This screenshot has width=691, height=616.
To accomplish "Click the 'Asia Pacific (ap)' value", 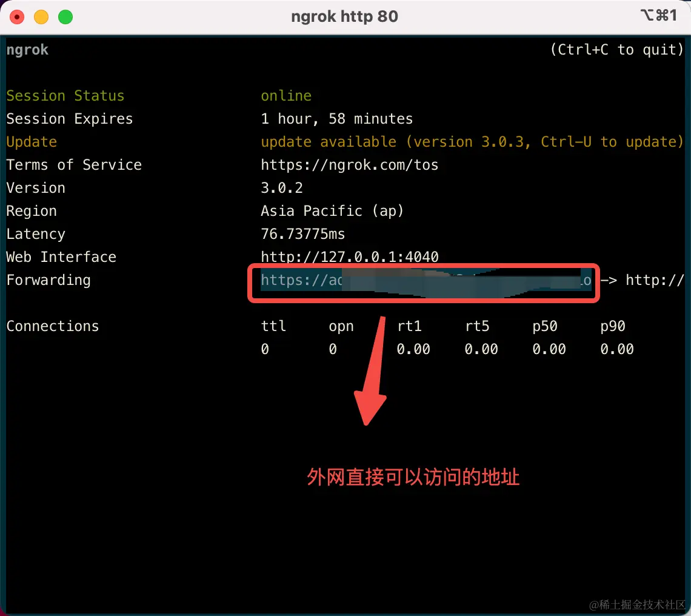I will [x=332, y=211].
